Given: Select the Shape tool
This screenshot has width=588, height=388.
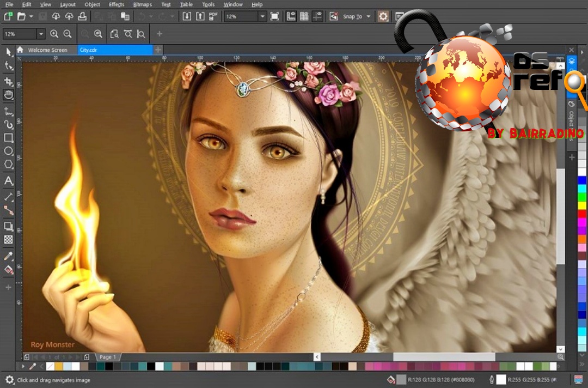Looking at the screenshot, I should pos(8,66).
